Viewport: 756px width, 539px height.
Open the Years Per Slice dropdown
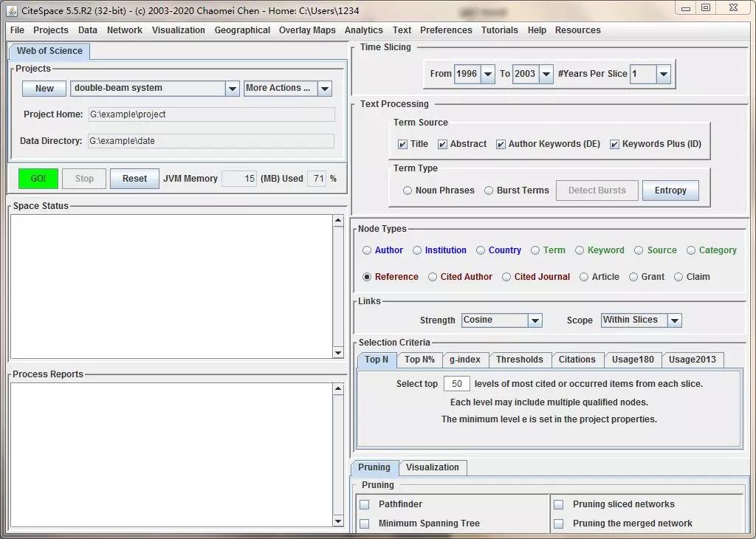click(664, 74)
